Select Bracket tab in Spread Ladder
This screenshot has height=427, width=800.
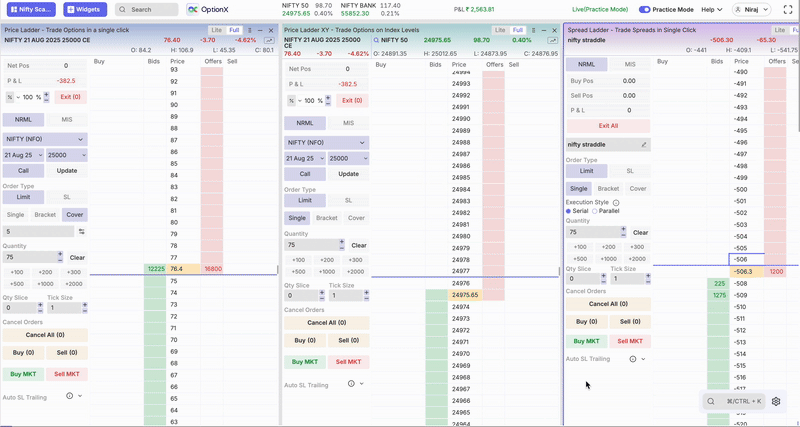pyautogui.click(x=608, y=188)
